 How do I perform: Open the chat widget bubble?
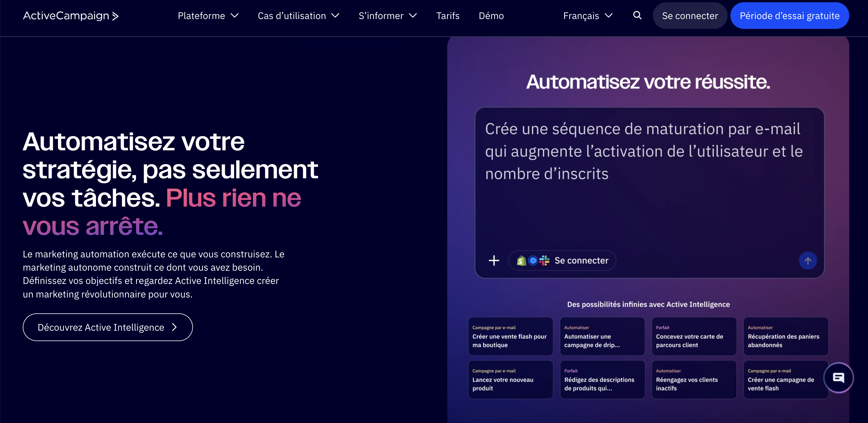coord(839,377)
